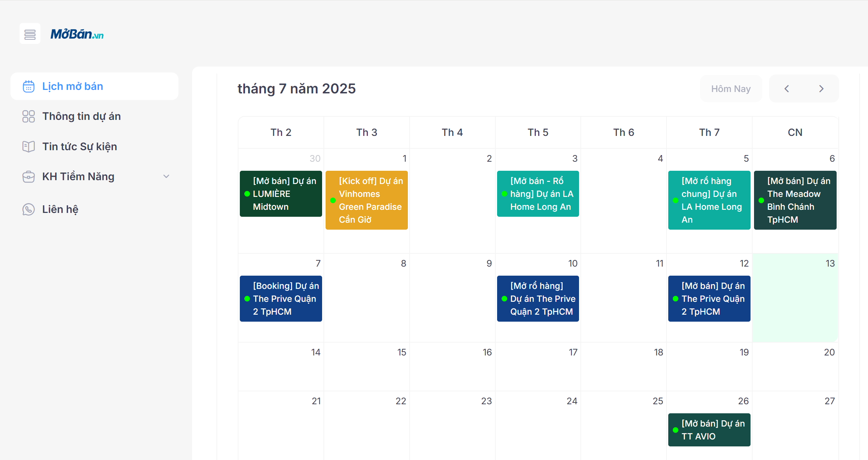Open the Tin tức Sự kiện menu
Image resolution: width=868 pixels, height=460 pixels.
tap(79, 147)
